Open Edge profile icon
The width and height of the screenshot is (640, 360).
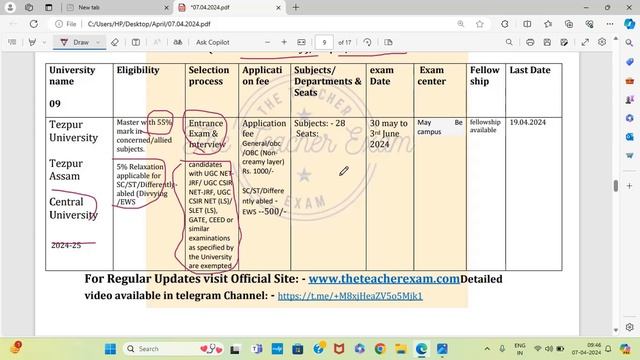10,7
